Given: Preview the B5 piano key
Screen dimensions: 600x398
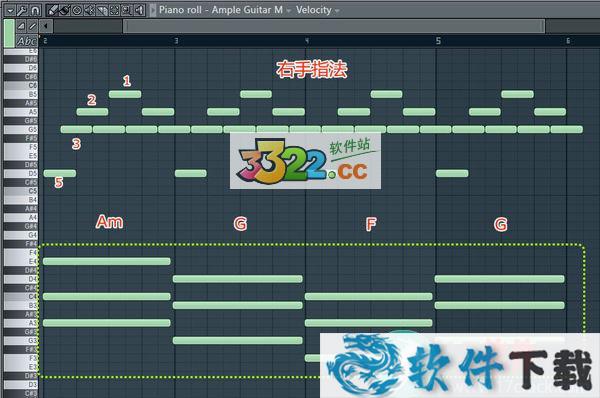Looking at the screenshot, I should (21, 94).
